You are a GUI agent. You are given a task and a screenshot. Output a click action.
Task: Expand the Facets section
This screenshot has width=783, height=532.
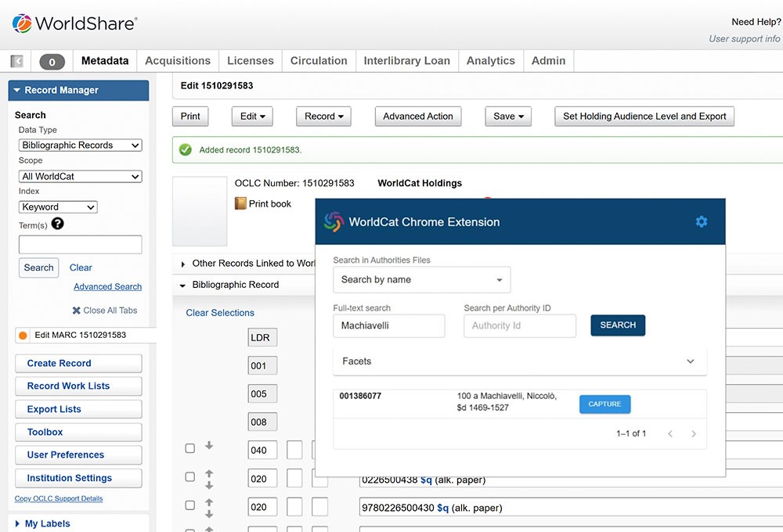coord(690,361)
